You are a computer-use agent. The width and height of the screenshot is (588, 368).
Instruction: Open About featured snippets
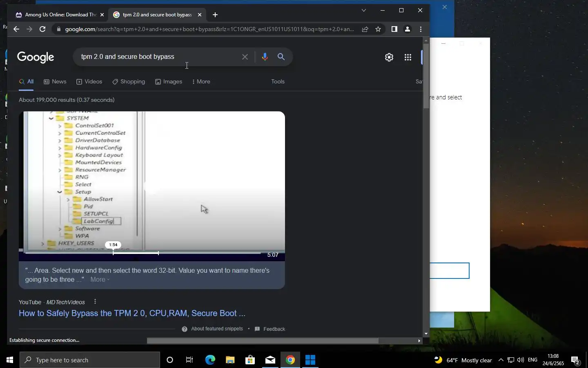point(213,329)
